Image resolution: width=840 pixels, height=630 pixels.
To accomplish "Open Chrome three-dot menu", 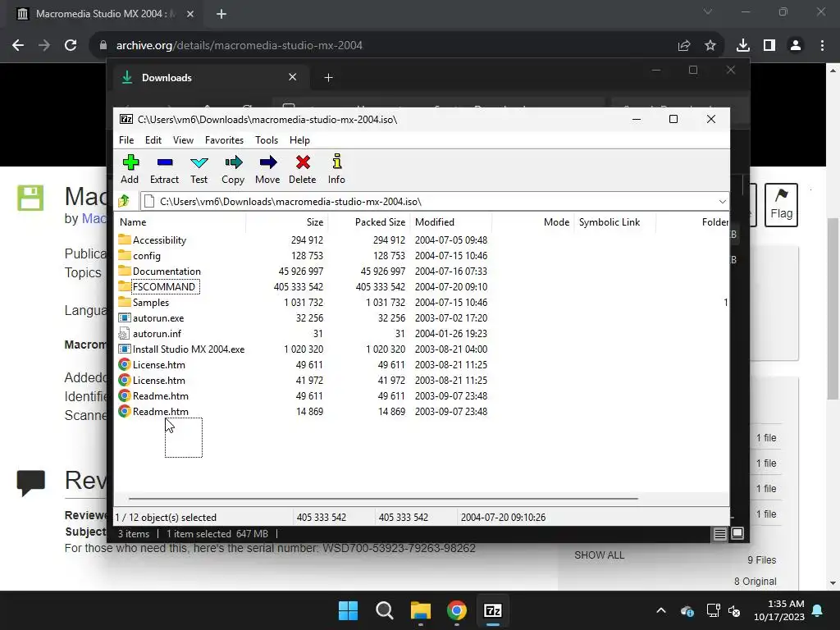I will [822, 46].
